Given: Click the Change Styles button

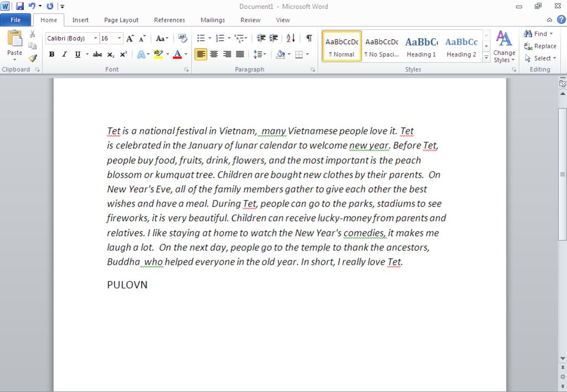Looking at the screenshot, I should [504, 47].
